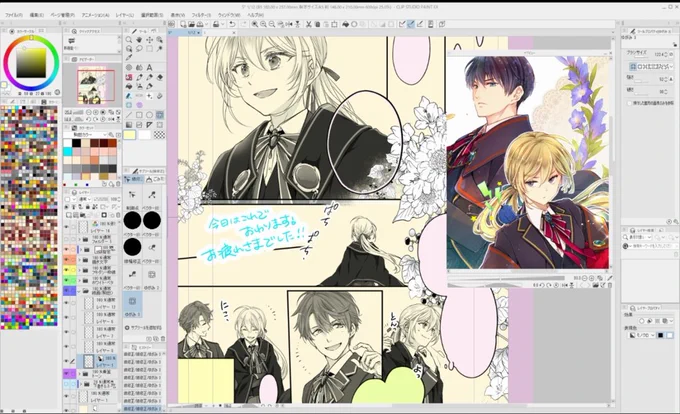Image resolution: width=680 pixels, height=414 pixels.
Task: Select the 線幅修正 sub tool
Action: click(132, 249)
